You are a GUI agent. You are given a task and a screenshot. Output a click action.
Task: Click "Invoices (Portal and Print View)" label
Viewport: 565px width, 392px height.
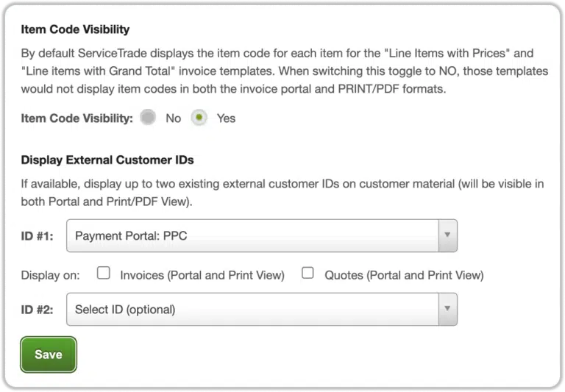click(202, 275)
